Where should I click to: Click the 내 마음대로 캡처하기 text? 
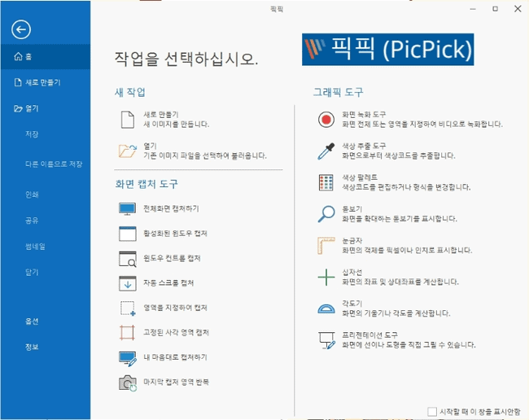pyautogui.click(x=175, y=357)
